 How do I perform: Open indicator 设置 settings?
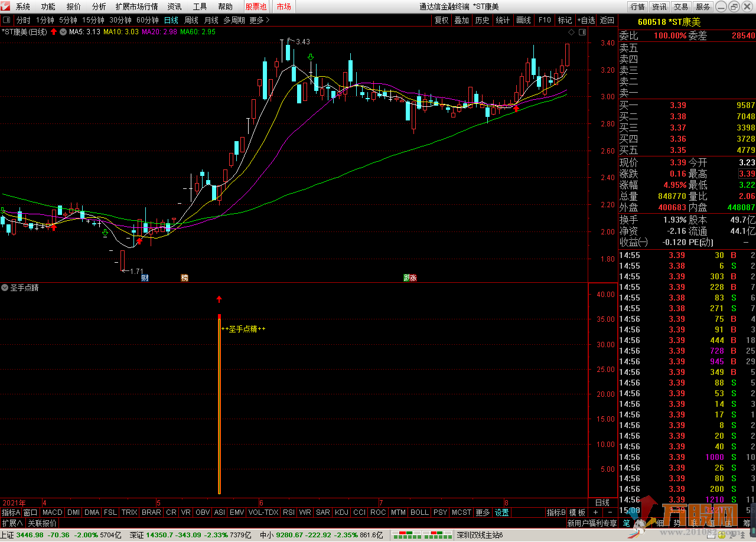point(501,512)
